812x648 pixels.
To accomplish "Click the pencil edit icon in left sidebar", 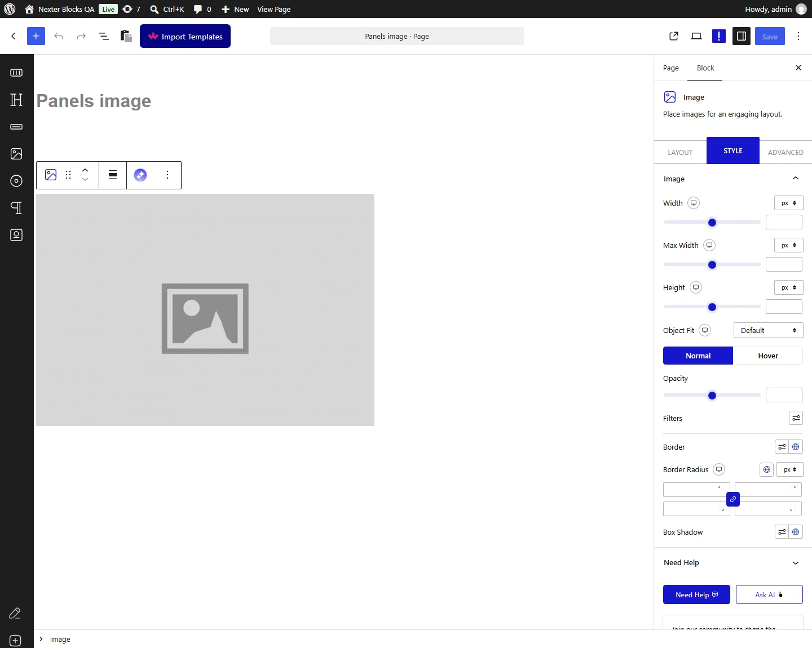I will (x=15, y=613).
